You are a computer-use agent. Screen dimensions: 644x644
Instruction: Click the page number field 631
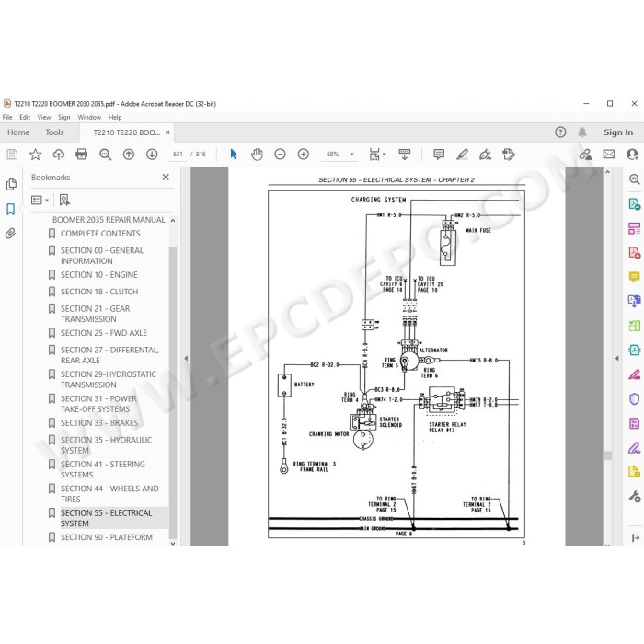tap(178, 155)
